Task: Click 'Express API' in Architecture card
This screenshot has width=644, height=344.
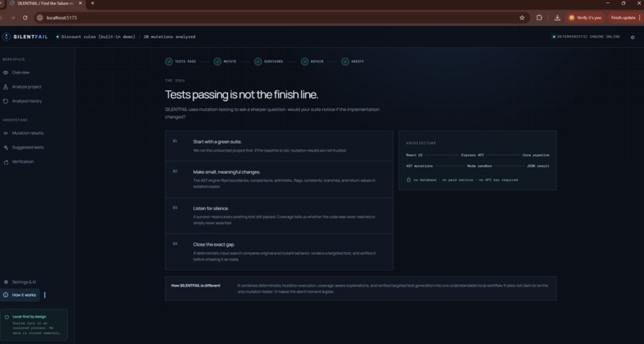Action: click(x=472, y=155)
